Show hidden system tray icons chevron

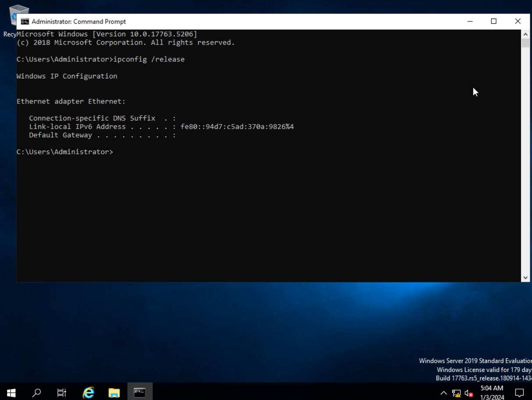(x=443, y=393)
